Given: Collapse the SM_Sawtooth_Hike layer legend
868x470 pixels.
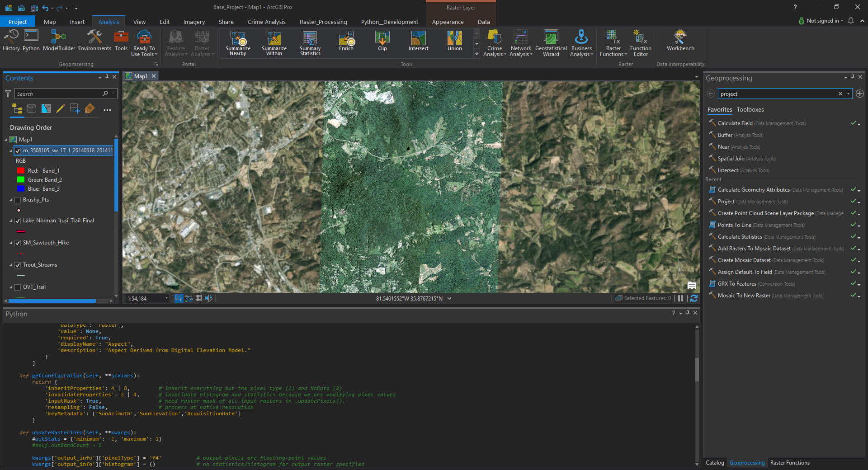Looking at the screenshot, I should coord(11,243).
